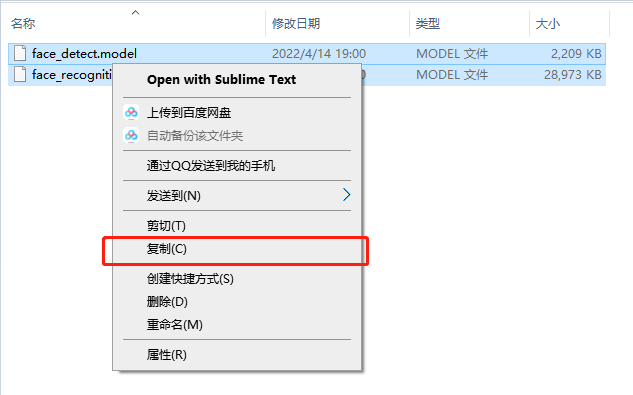
Task: Choose Open with Sublime Text
Action: (221, 80)
